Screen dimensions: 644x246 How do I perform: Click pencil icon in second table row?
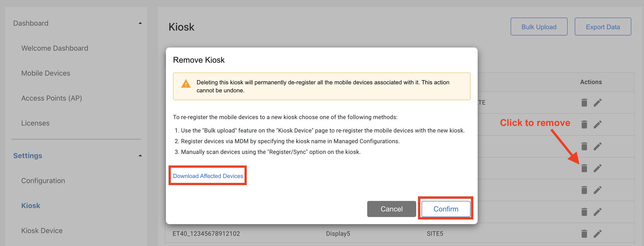coord(597,124)
